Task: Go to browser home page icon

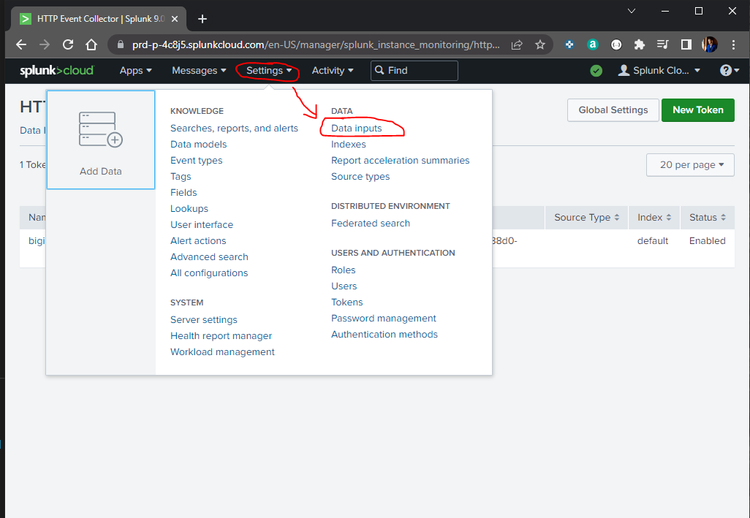Action: pyautogui.click(x=92, y=44)
